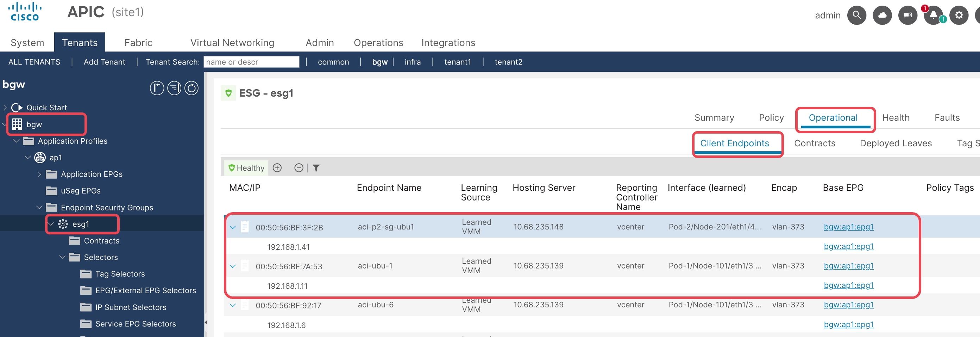
Task: Open the Operations menu
Action: pos(378,43)
